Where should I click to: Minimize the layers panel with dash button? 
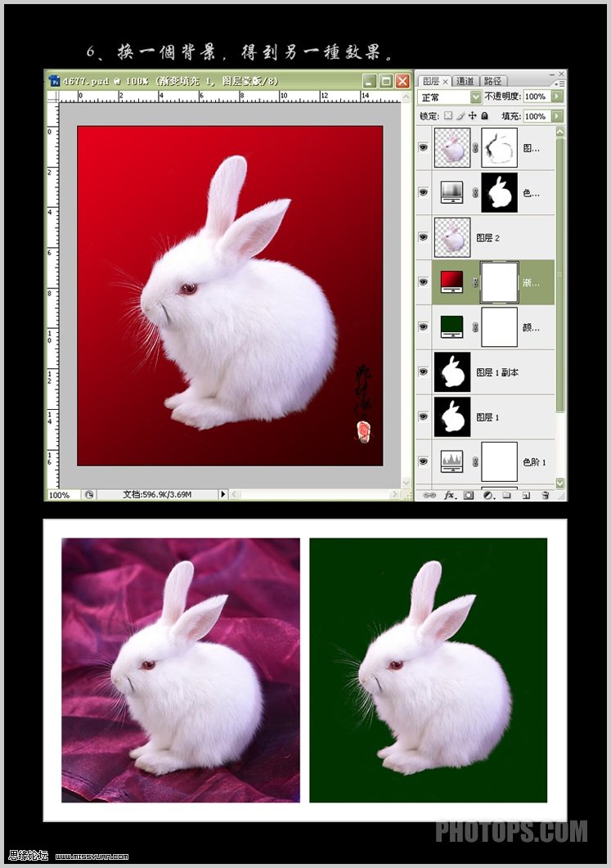coord(552,74)
